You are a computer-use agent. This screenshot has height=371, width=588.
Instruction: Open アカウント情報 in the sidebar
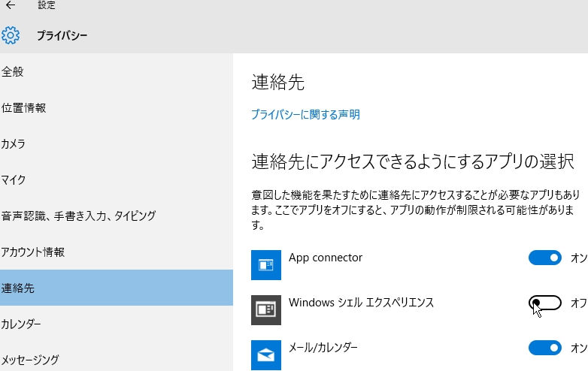pos(117,252)
